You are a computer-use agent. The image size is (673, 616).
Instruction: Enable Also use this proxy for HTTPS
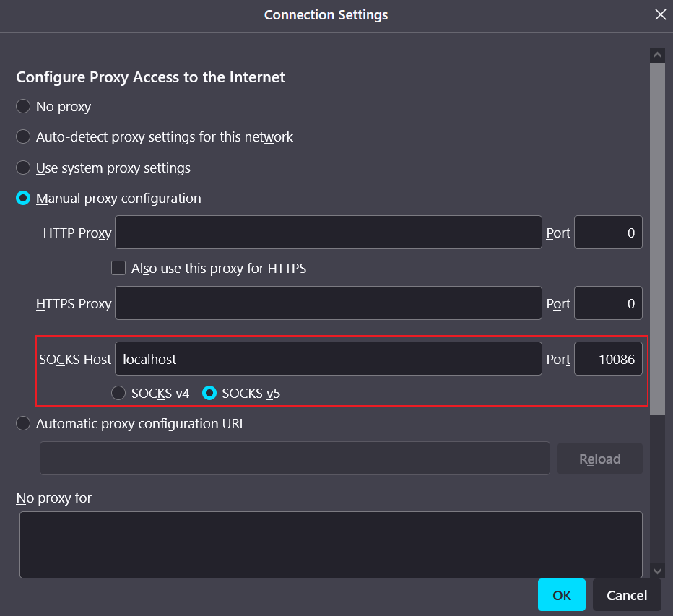pos(118,269)
